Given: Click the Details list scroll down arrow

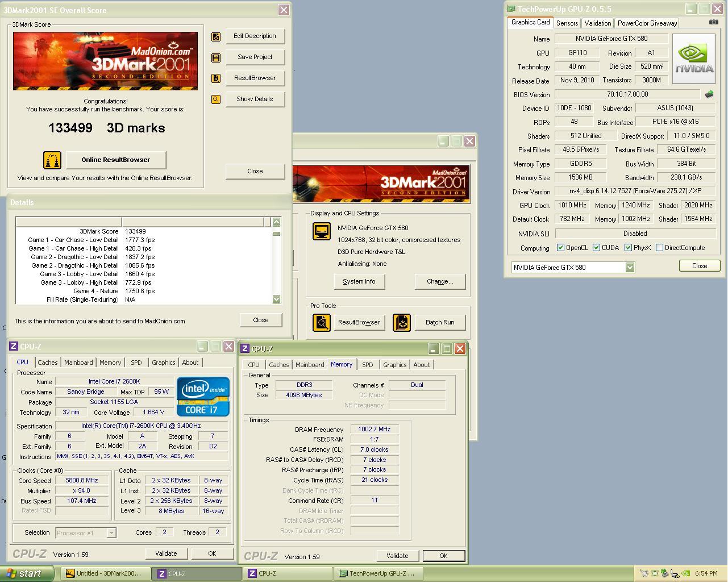Looking at the screenshot, I should pos(277,299).
